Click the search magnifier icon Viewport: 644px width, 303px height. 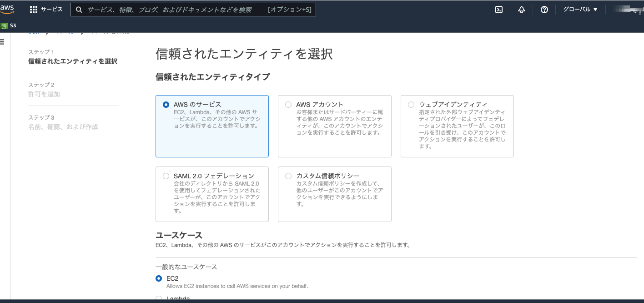(79, 10)
